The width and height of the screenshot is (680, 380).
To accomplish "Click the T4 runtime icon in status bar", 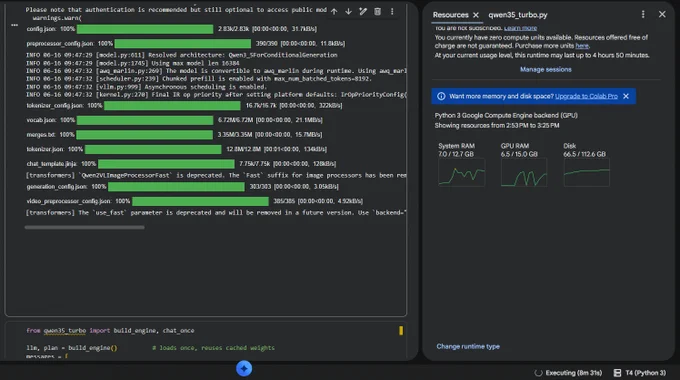I will 618,373.
